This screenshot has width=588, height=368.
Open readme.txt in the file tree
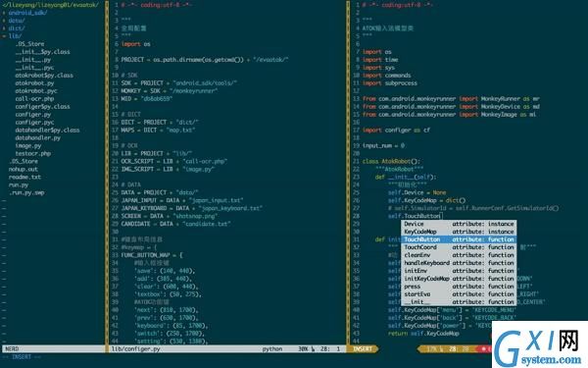pyautogui.click(x=24, y=178)
